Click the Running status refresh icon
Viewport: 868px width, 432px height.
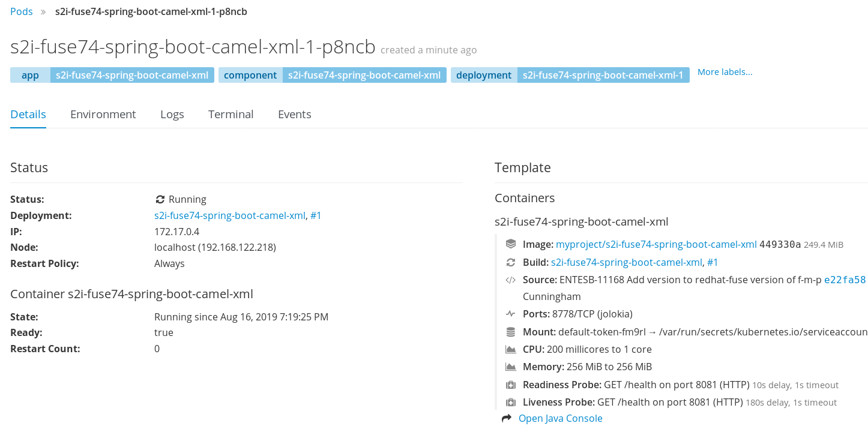(160, 199)
